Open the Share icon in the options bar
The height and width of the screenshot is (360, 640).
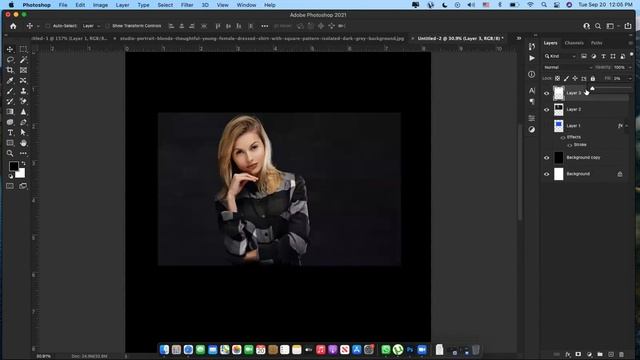[x=628, y=26]
